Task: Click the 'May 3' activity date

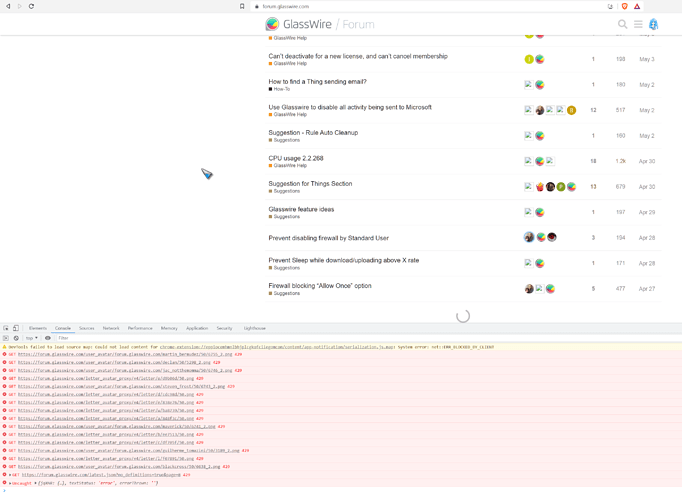Action: tap(647, 59)
